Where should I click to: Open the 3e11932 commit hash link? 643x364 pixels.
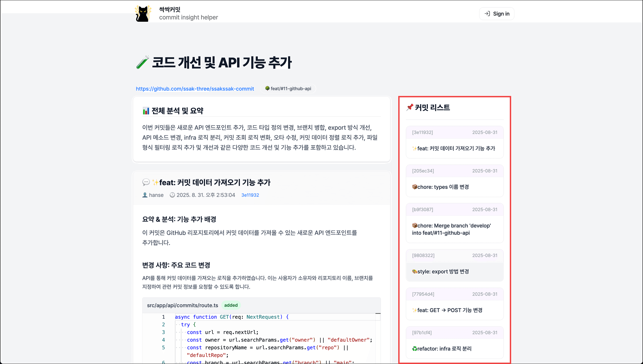(250, 195)
